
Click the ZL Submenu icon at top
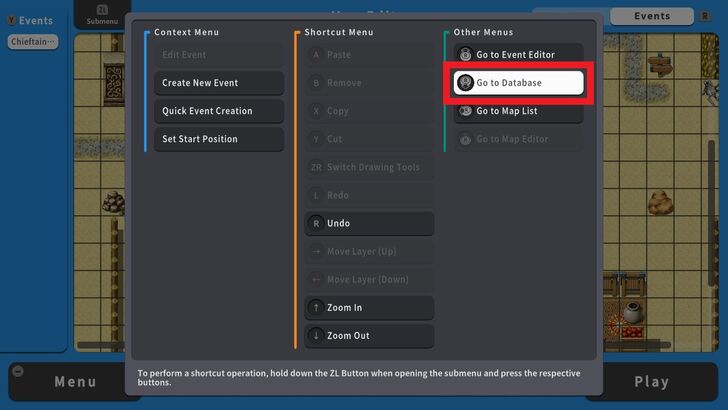(x=102, y=14)
